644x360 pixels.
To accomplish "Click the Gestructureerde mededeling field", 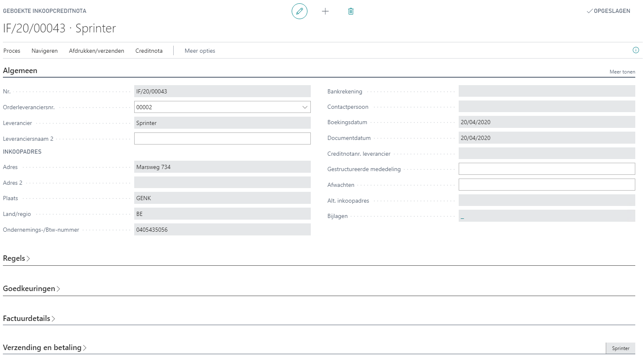I will tap(546, 169).
